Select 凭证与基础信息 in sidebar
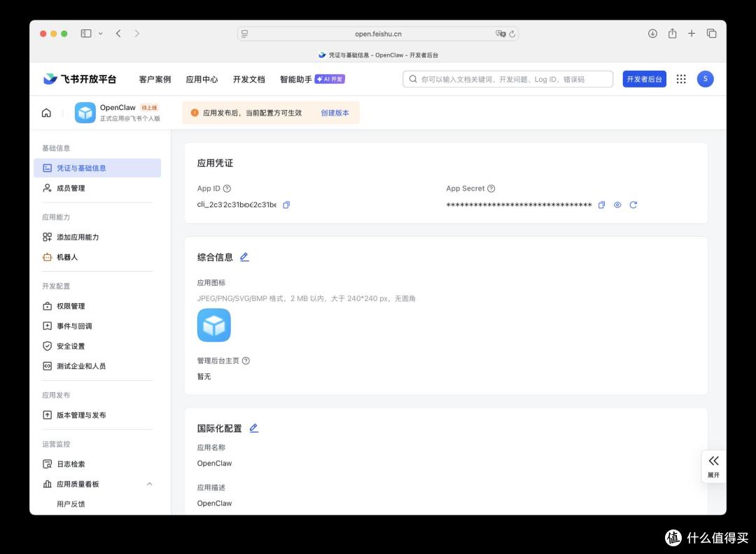Viewport: 756px width, 554px height. 97,168
